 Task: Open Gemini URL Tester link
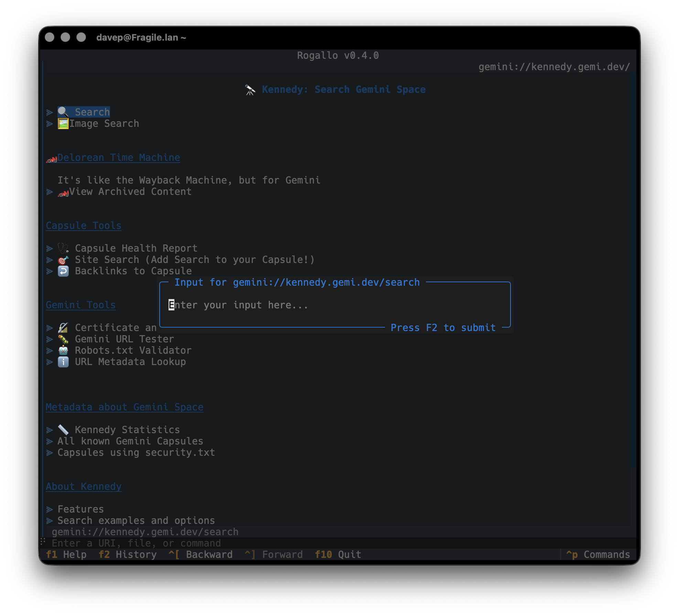coord(116,339)
